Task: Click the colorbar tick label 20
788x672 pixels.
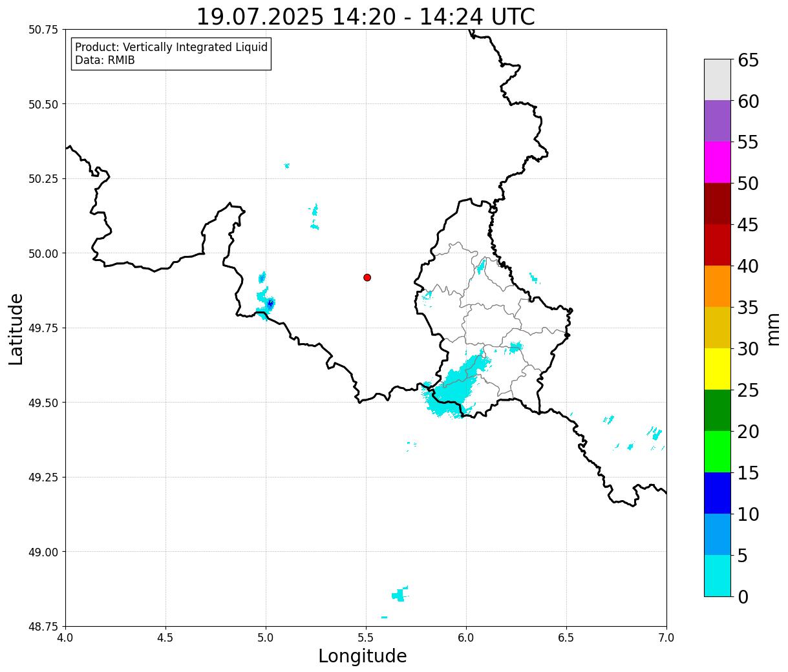Action: coord(748,432)
